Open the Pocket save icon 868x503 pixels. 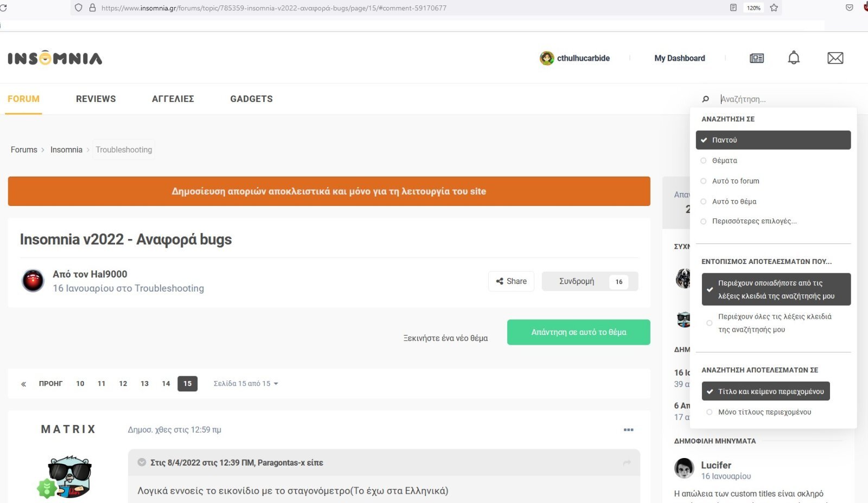[850, 8]
